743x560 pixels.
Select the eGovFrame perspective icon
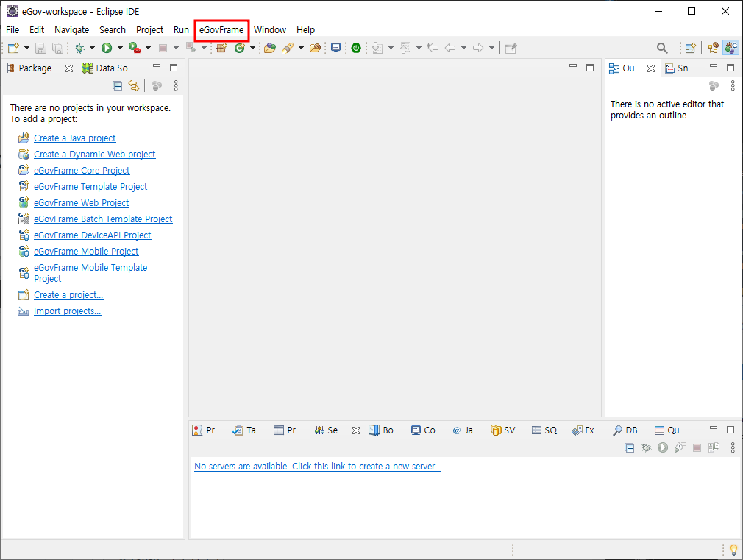(731, 48)
